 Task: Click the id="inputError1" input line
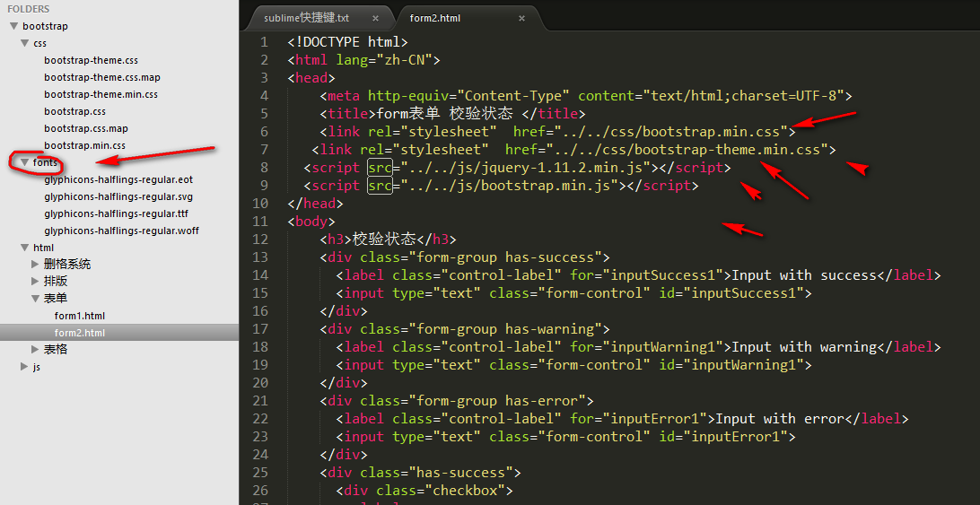point(565,437)
